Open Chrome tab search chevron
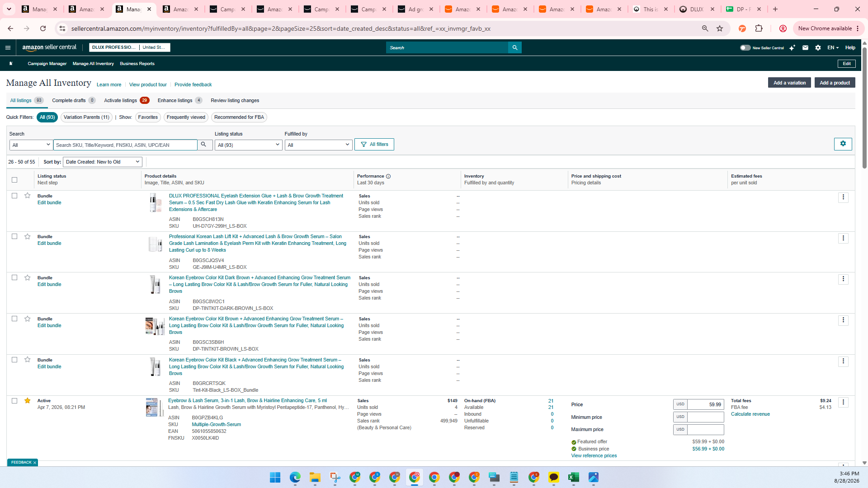 pos(9,9)
